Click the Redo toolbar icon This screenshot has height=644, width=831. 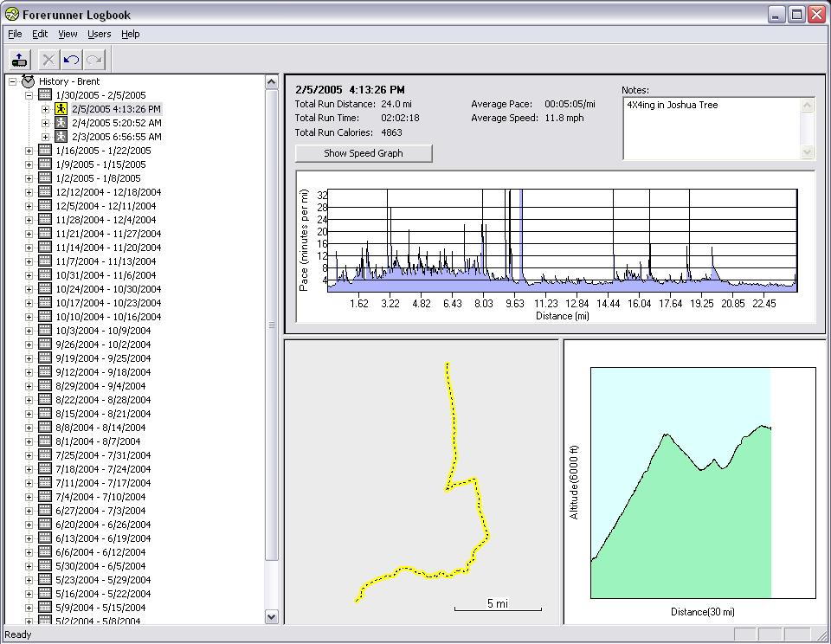coord(94,60)
